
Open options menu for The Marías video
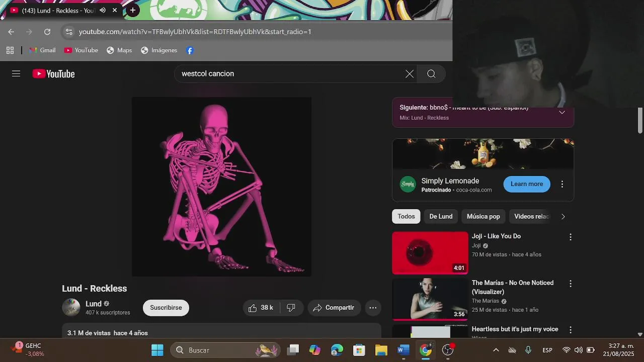570,284
